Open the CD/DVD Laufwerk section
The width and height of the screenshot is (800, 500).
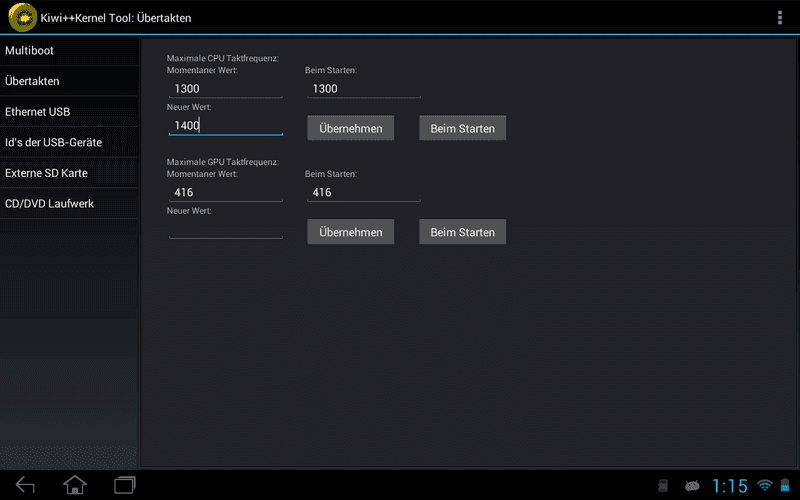pyautogui.click(x=69, y=204)
